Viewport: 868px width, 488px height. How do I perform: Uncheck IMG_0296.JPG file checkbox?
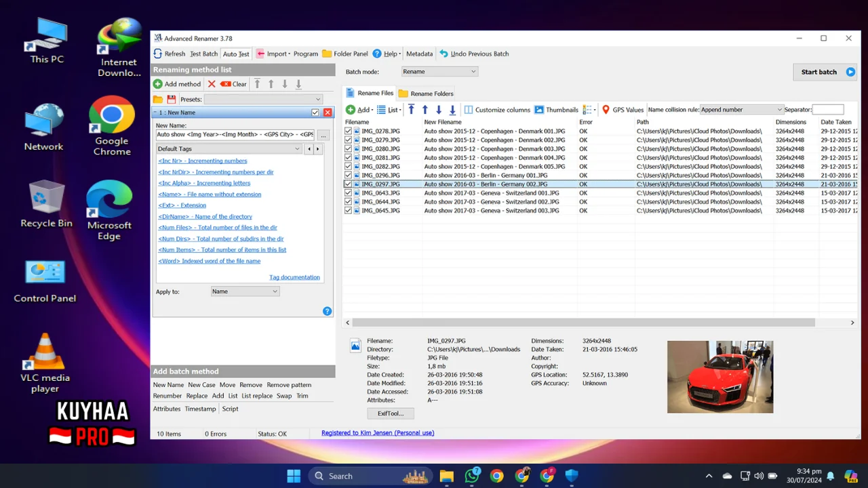click(x=348, y=176)
